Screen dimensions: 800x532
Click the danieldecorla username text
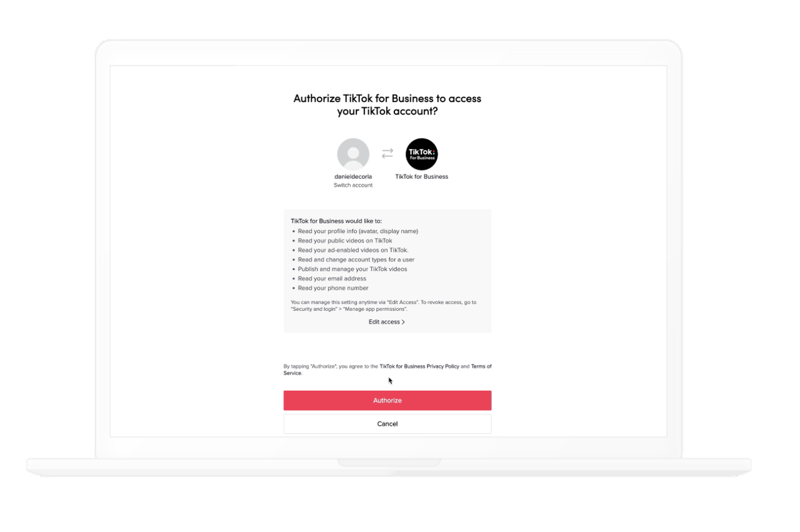(x=353, y=177)
